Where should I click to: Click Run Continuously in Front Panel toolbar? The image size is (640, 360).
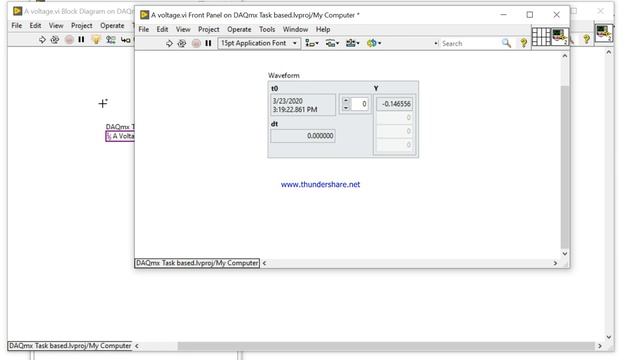[x=182, y=43]
